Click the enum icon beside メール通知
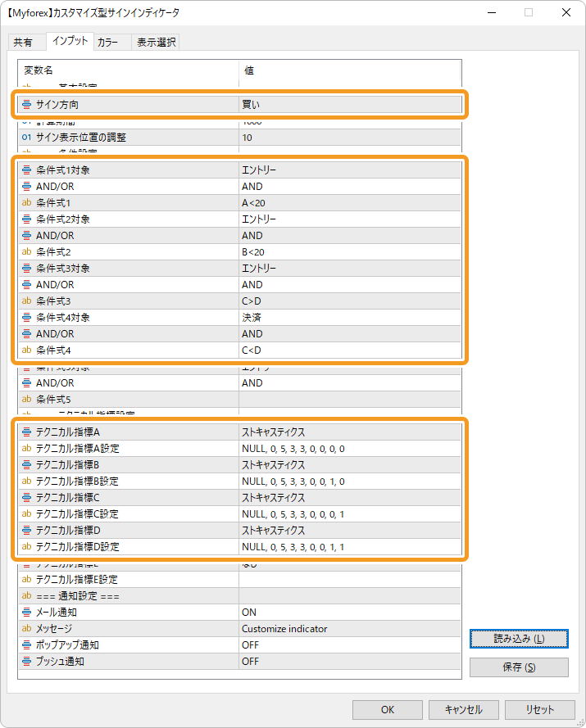The image size is (586, 728). [x=25, y=613]
